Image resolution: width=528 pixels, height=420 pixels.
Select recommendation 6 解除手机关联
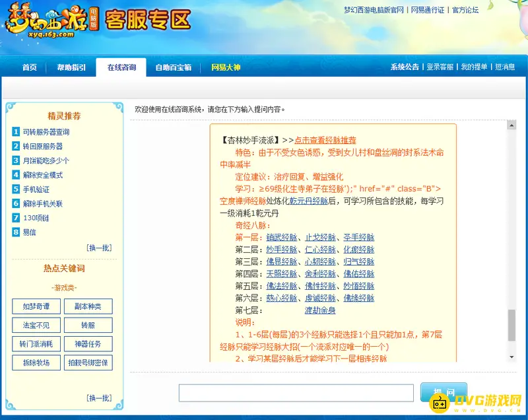click(x=42, y=203)
